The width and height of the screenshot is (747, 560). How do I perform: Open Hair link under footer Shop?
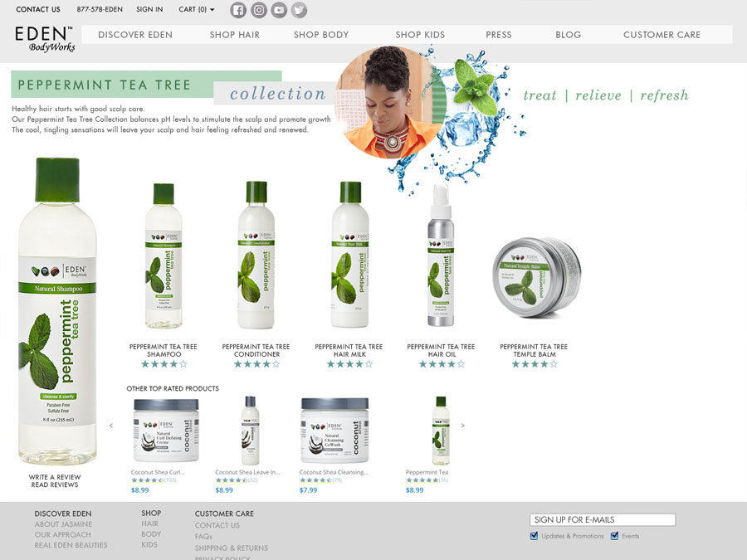coord(149,523)
